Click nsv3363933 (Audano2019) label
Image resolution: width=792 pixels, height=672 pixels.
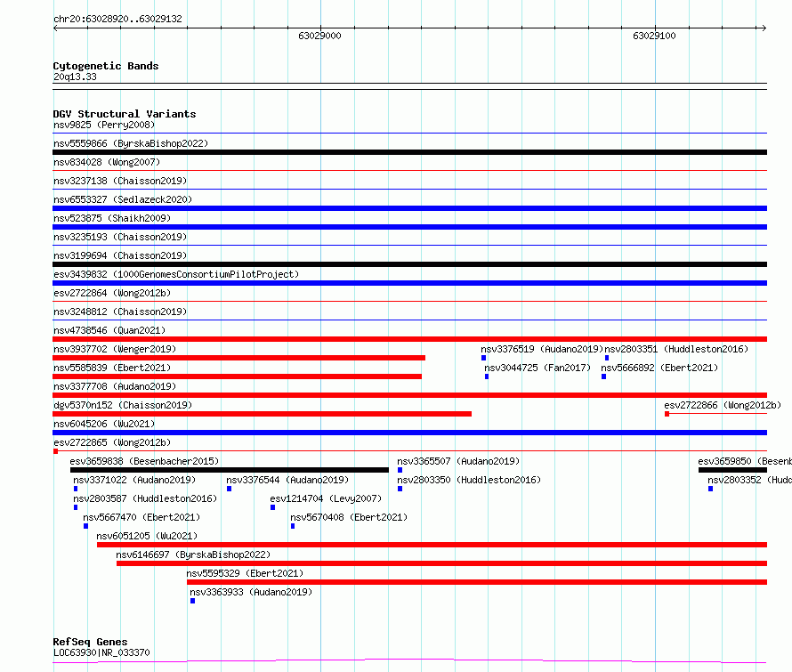point(251,592)
